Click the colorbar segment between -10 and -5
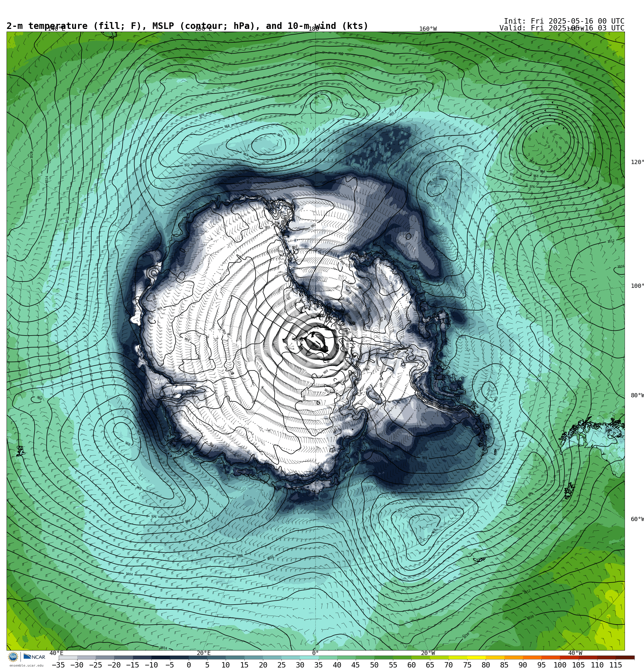The image size is (644, 669). tap(161, 657)
